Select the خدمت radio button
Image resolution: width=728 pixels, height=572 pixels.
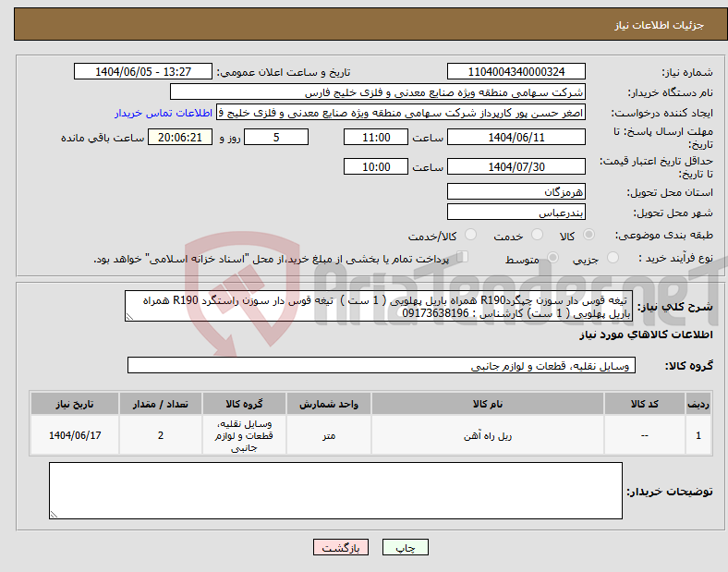[x=537, y=235]
